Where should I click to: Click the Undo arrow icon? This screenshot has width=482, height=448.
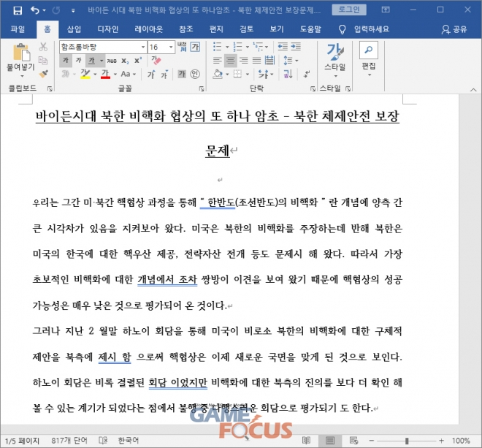pos(36,10)
